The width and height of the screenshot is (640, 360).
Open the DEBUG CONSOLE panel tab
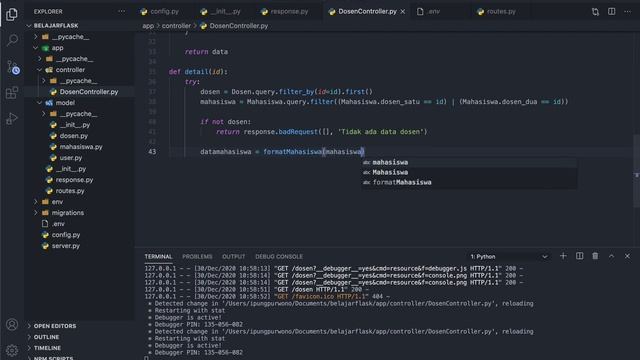279,256
